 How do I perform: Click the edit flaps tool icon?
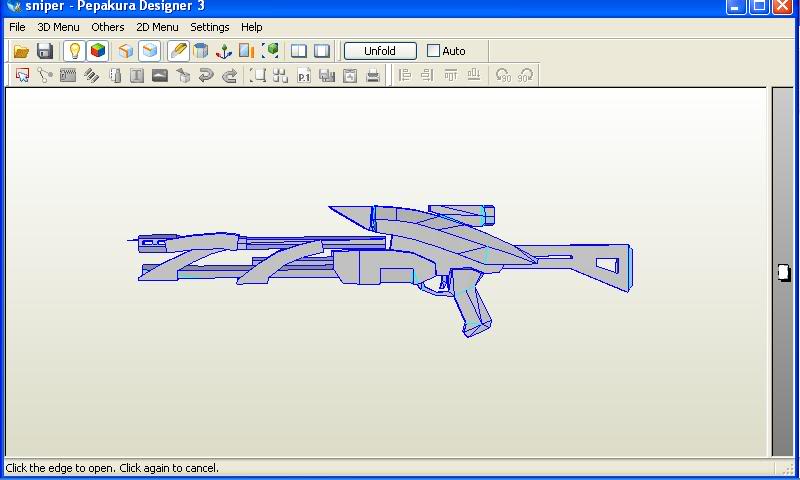click(x=68, y=75)
